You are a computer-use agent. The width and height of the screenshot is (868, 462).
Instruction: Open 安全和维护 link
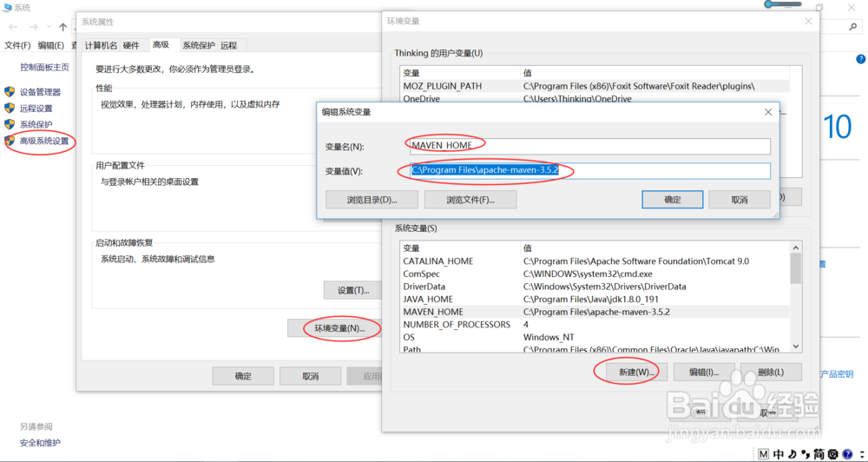click(41, 443)
